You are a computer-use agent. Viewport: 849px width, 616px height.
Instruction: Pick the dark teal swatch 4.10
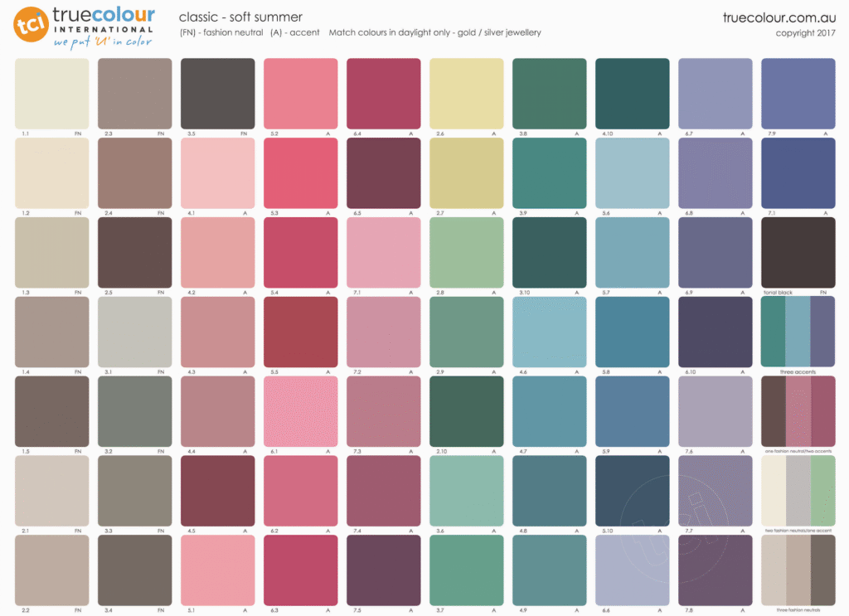point(632,93)
